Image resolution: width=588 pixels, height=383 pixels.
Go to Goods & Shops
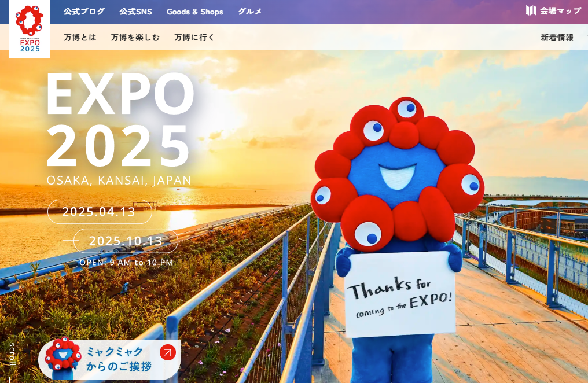pos(194,12)
